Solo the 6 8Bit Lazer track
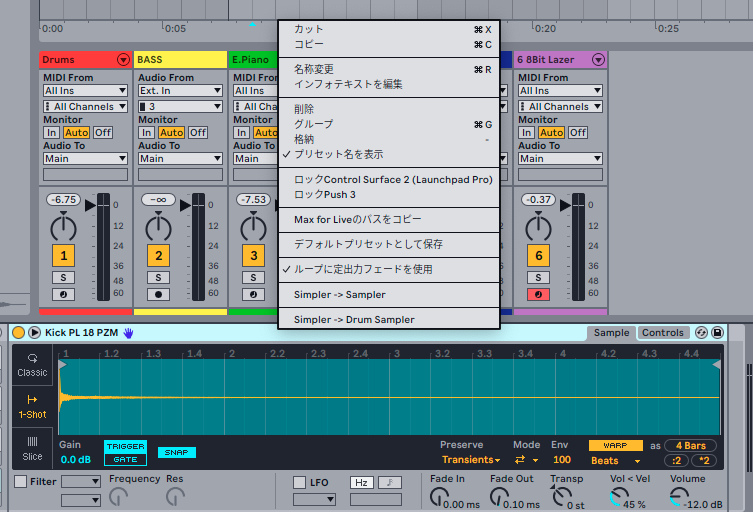This screenshot has height=512, width=753. click(x=538, y=277)
